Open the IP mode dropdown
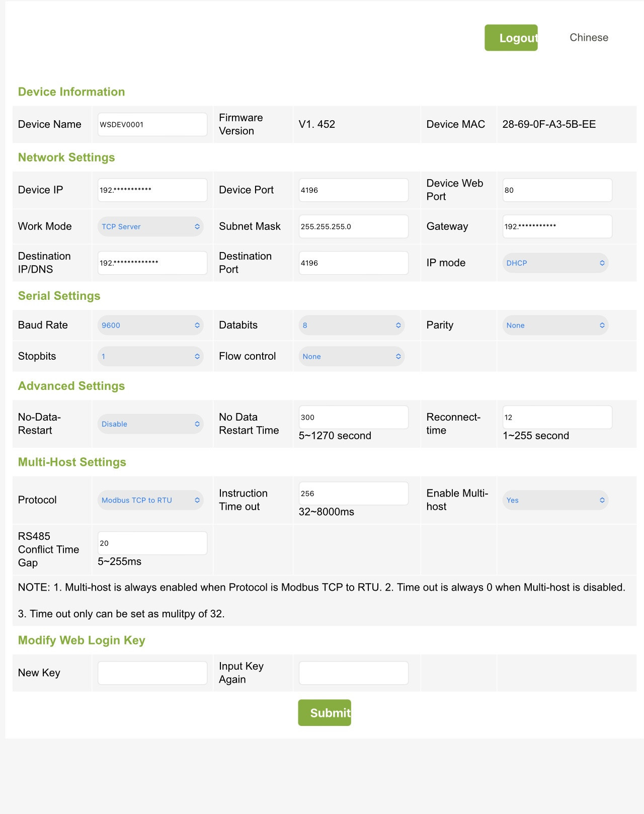Viewport: 644px width, 814px height. click(x=555, y=263)
